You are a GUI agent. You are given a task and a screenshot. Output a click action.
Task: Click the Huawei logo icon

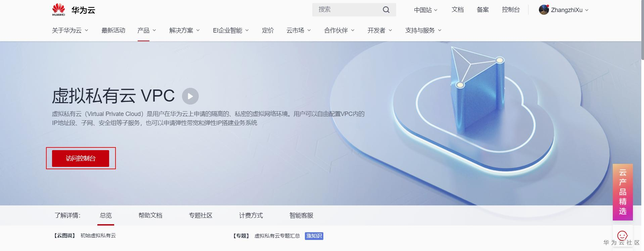[x=58, y=10]
